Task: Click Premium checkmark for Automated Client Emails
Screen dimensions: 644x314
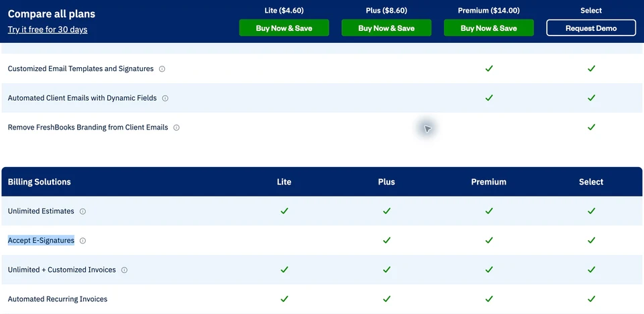Action: pos(489,98)
